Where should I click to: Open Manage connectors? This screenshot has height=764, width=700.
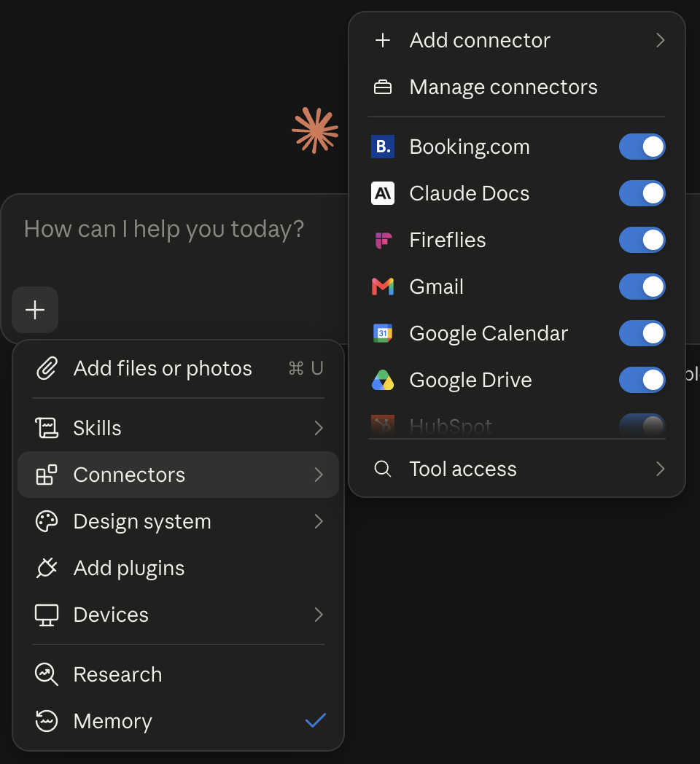(517, 87)
